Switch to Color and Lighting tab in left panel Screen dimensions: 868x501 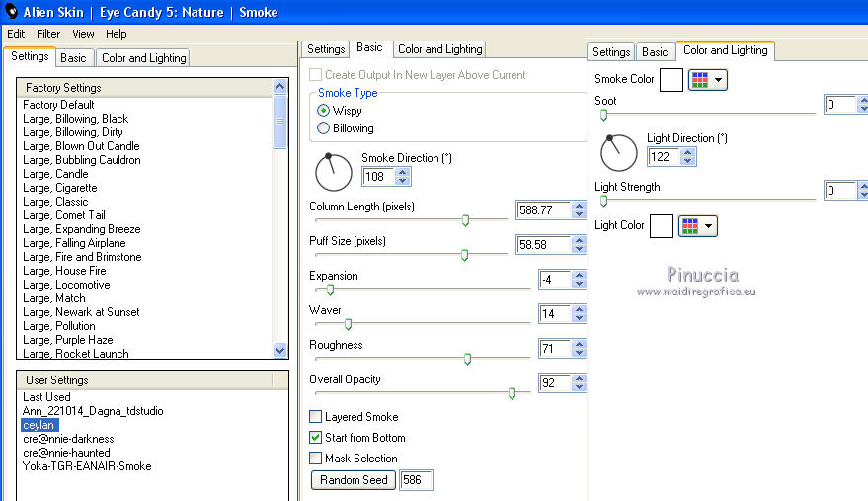pos(143,57)
